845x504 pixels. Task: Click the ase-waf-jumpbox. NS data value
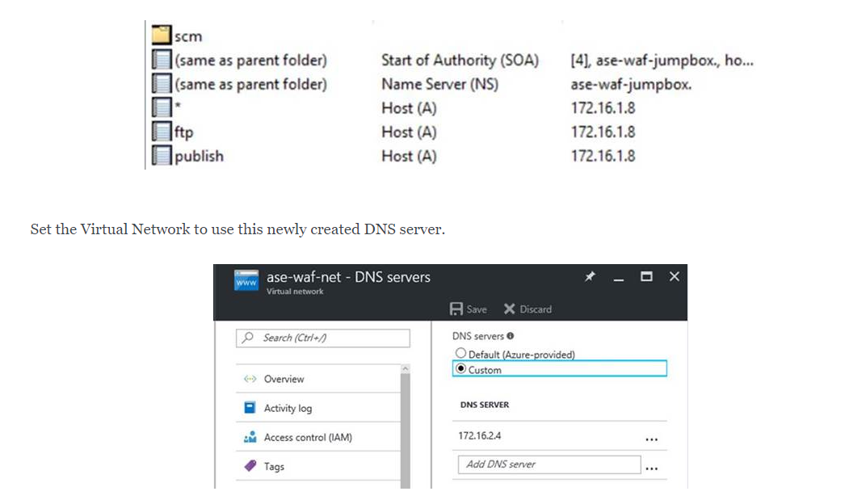click(631, 85)
